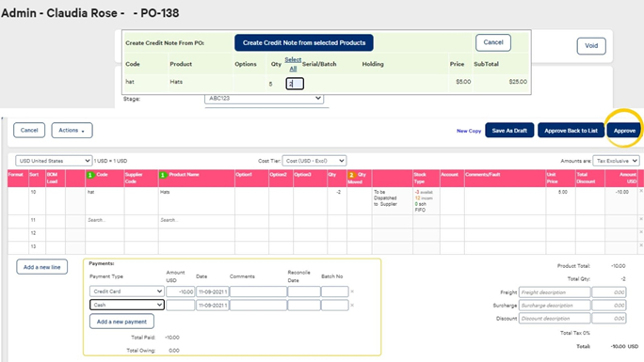The image size is (644, 362).
Task: Click the code Search field in row 11
Action: coord(105,220)
